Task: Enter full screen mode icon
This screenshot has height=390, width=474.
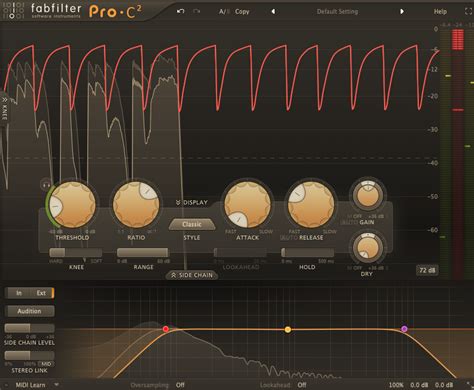Action: 468,11
